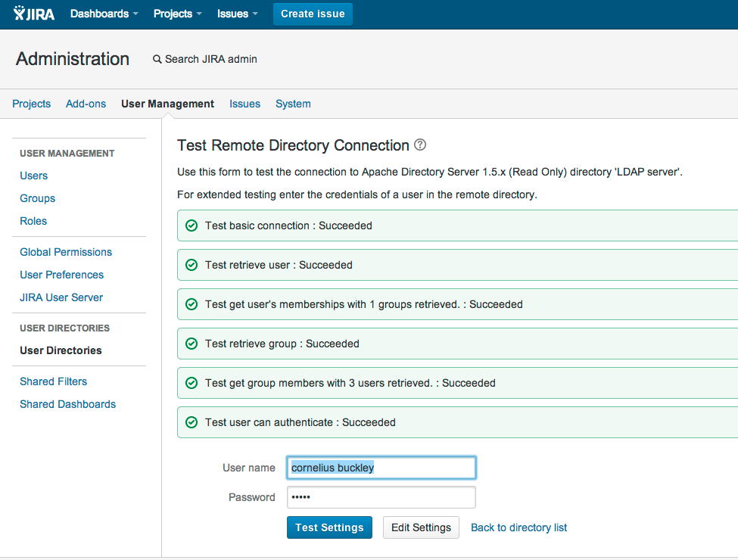Open the Add-ons admin tab

pos(86,104)
